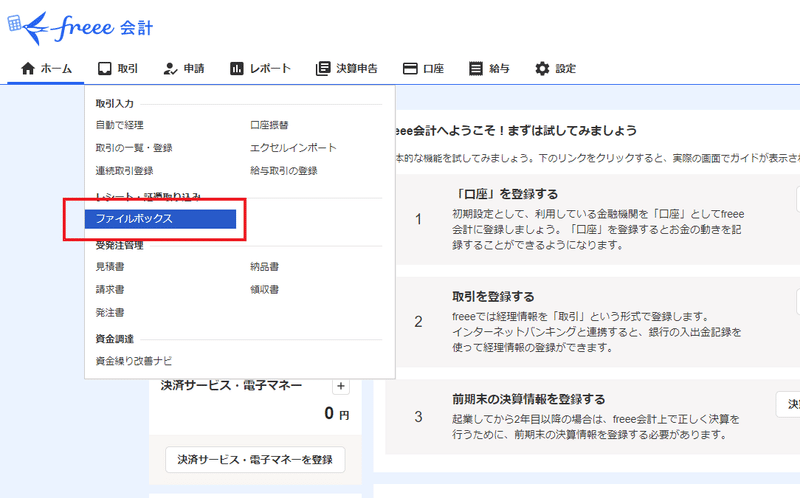The width and height of the screenshot is (800, 498).
Task: Open the highlighted ファイルボックス entry
Action: tap(160, 219)
